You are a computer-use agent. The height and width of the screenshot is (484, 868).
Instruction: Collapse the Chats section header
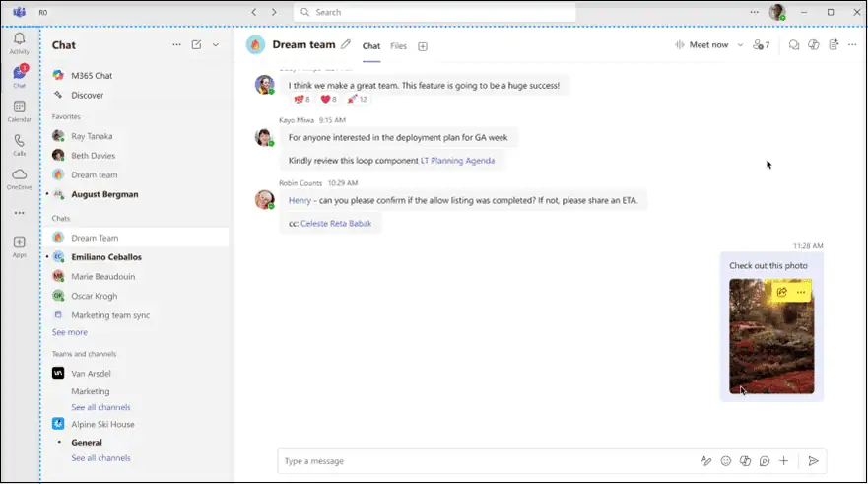pos(61,218)
